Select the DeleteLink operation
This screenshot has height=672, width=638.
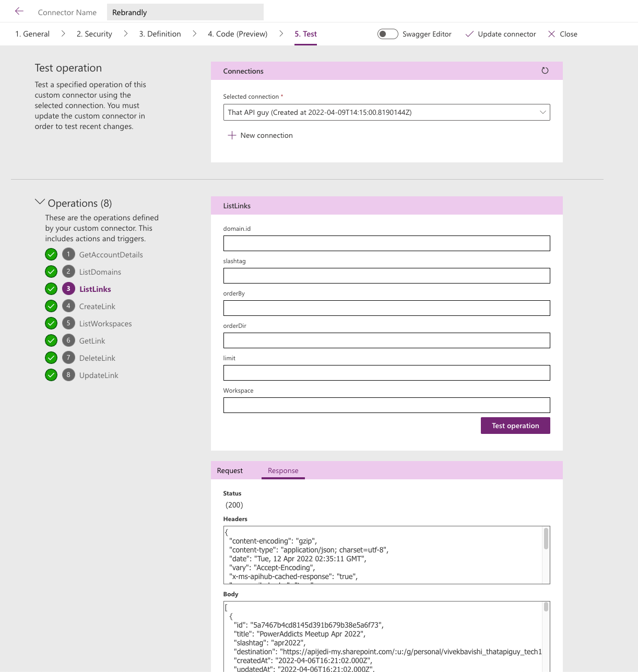click(97, 358)
